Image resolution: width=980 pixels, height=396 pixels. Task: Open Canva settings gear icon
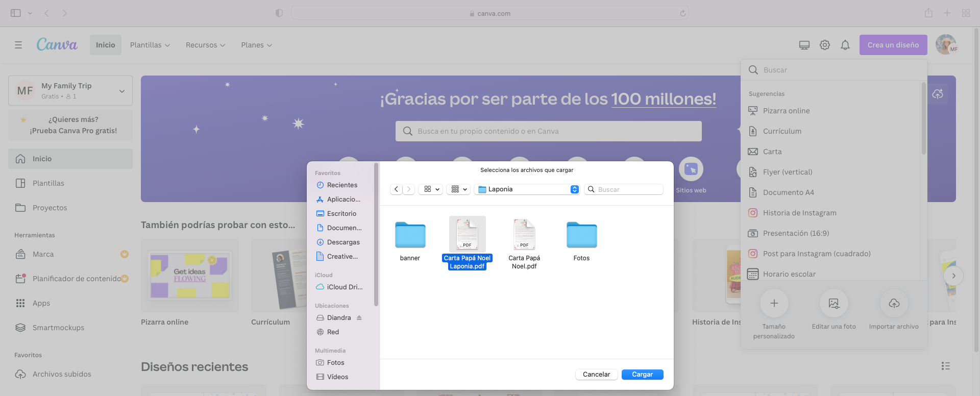(x=825, y=45)
